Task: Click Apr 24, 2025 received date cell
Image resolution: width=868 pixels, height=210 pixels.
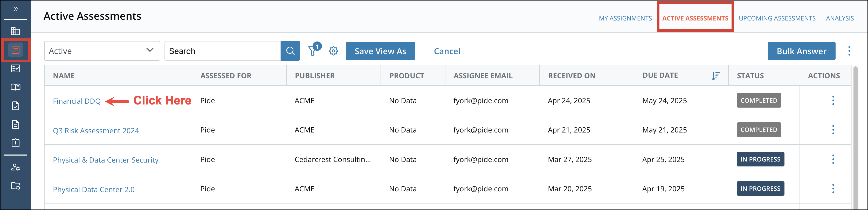Action: 569,101
